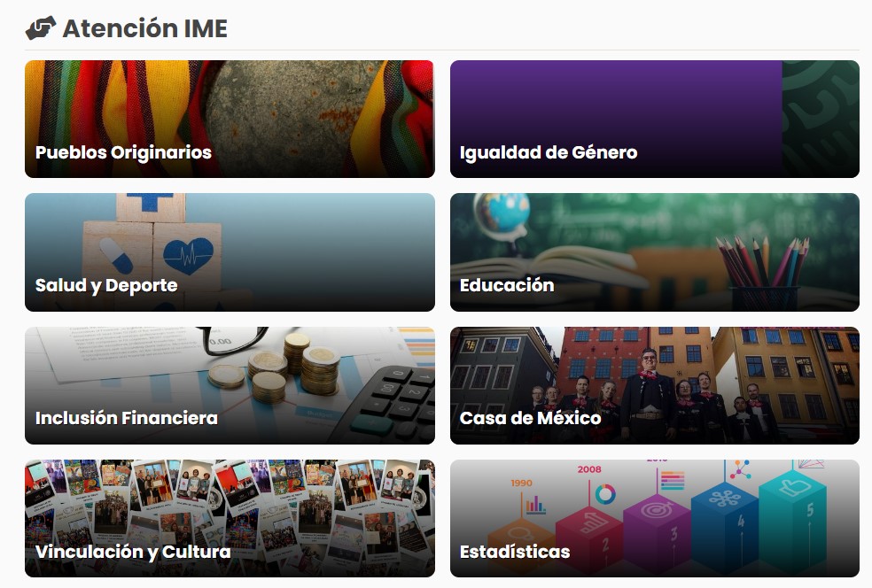Viewport: 872px width, 588px height.
Task: Open the Salud y Deporte card
Action: 230,252
